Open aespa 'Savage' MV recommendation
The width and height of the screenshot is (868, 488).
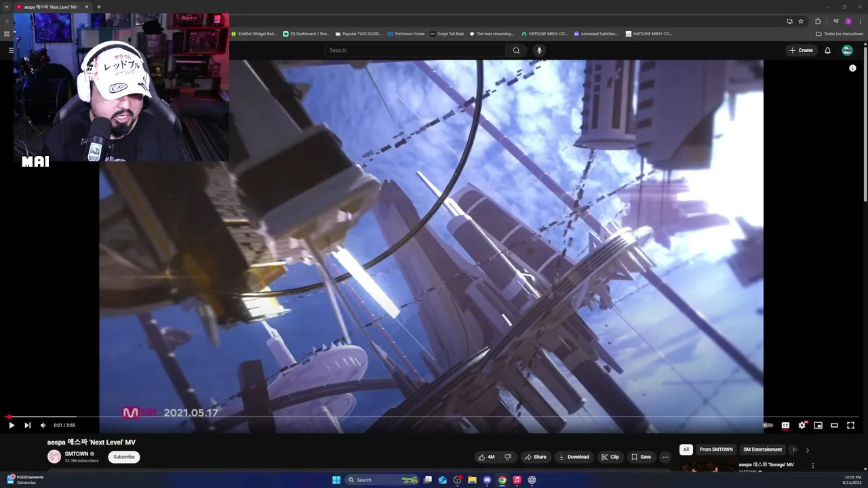tap(766, 465)
